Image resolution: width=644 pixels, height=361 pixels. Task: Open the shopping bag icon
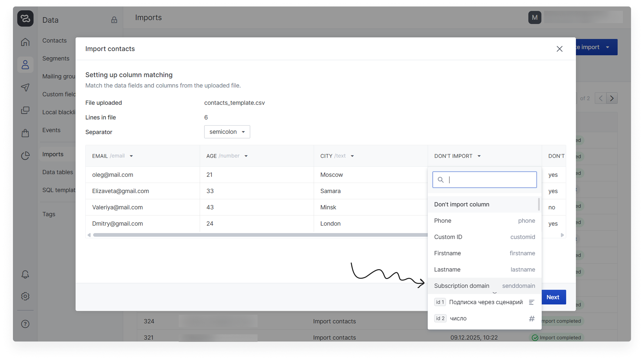(x=25, y=133)
